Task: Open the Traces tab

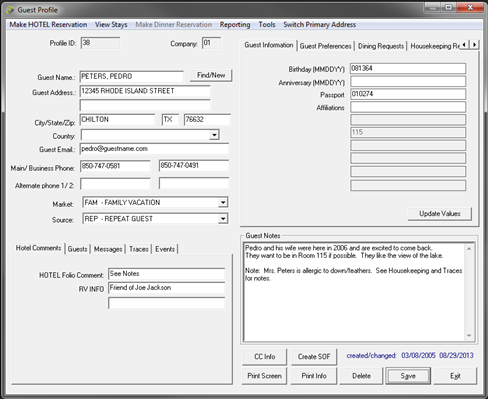Action: coord(139,249)
